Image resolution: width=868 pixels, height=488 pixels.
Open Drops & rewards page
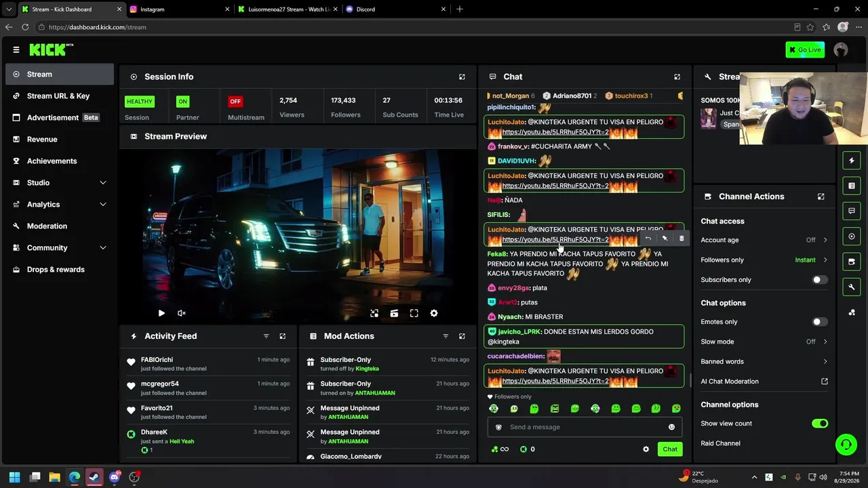point(60,270)
